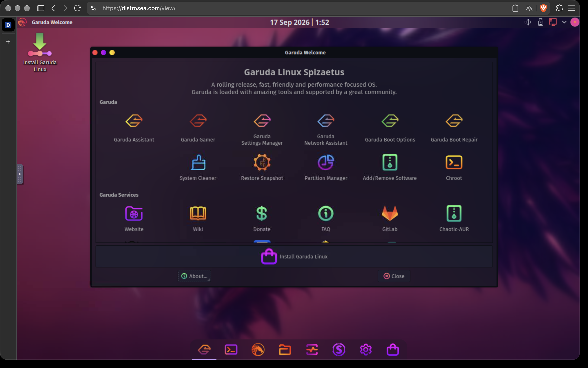Launch Partition Manager
The image size is (588, 368).
coord(326,167)
